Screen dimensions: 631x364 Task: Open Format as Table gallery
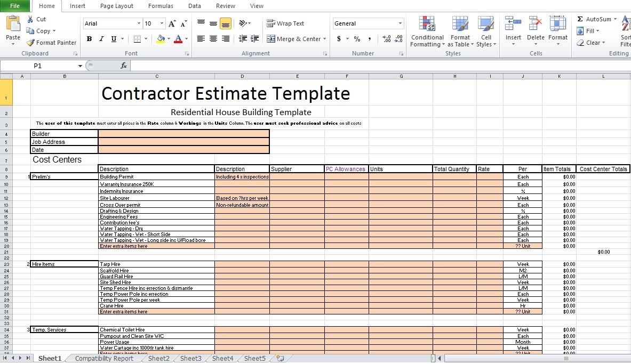(460, 31)
